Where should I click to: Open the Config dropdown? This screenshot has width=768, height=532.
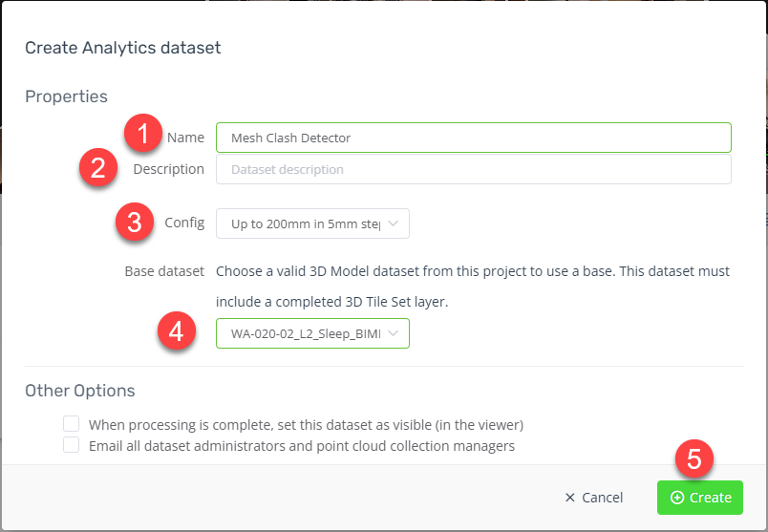(312, 224)
